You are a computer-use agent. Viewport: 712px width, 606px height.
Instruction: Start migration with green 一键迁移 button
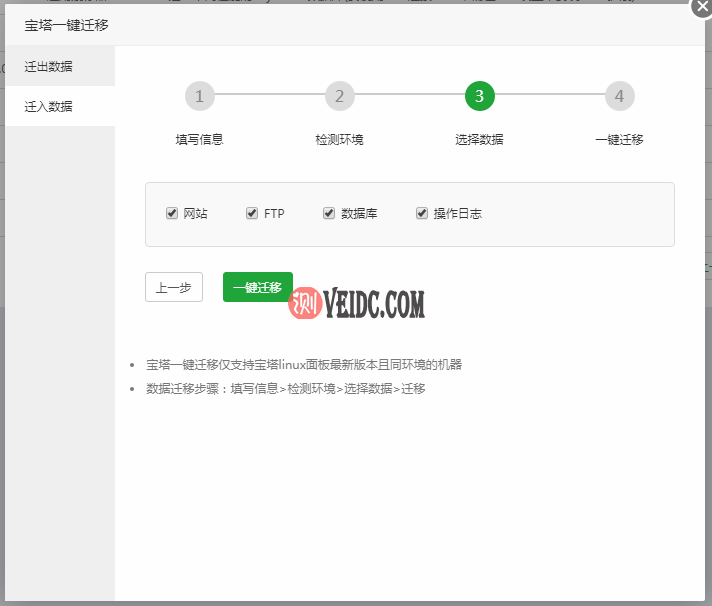tap(257, 287)
